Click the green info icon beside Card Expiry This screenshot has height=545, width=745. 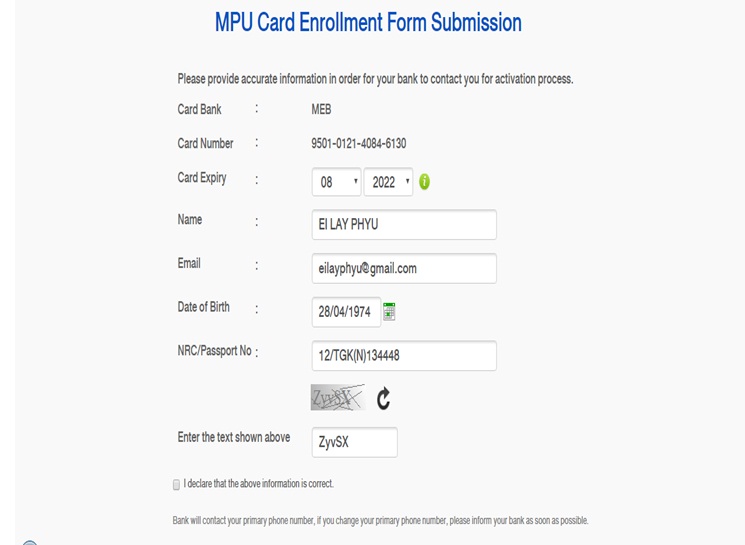(424, 182)
